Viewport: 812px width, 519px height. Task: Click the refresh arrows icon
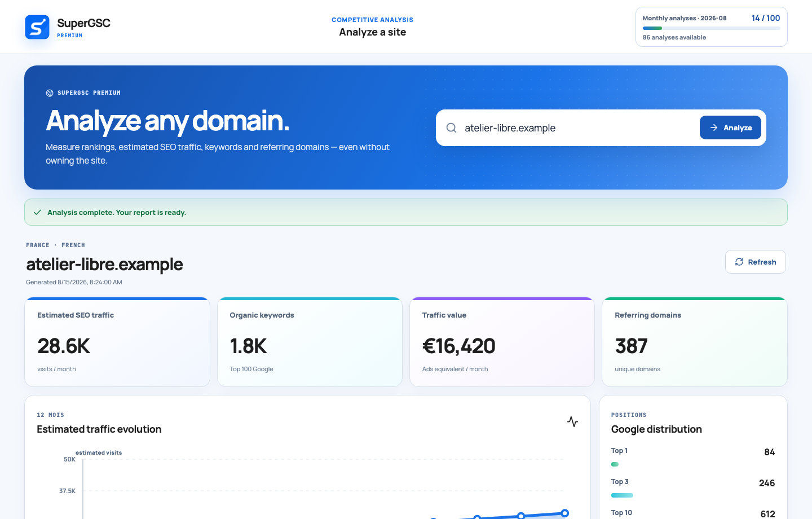[739, 262]
